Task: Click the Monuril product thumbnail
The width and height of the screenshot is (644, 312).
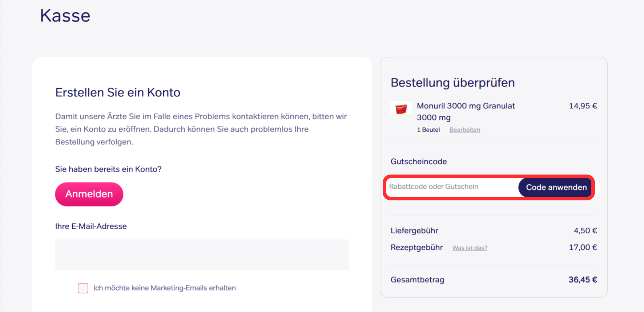Action: (x=401, y=108)
